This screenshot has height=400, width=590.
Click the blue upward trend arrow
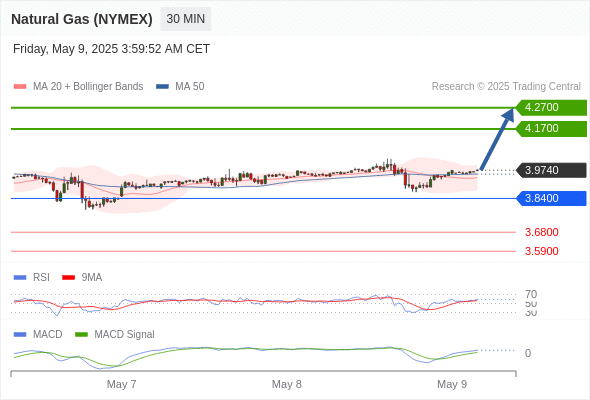[497, 139]
